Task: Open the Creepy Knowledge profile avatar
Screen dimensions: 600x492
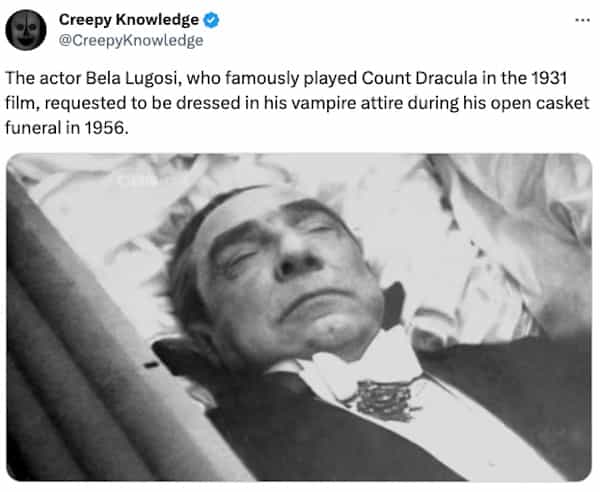Action: tap(26, 30)
